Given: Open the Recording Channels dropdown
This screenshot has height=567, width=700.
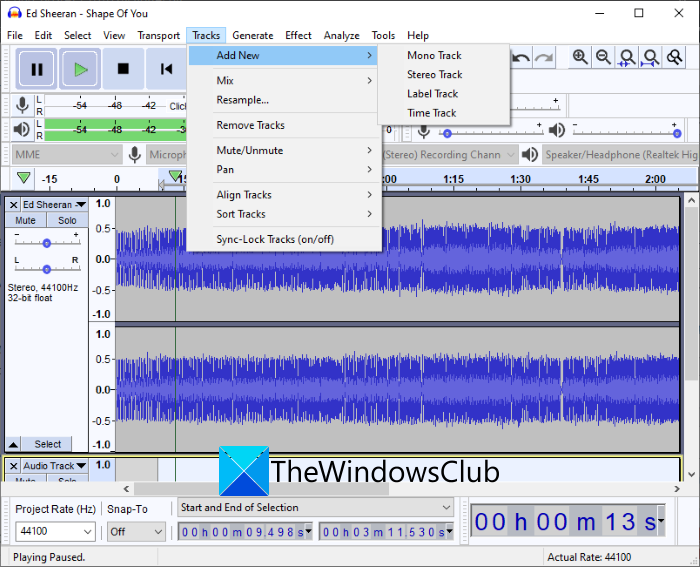Looking at the screenshot, I should coord(450,155).
